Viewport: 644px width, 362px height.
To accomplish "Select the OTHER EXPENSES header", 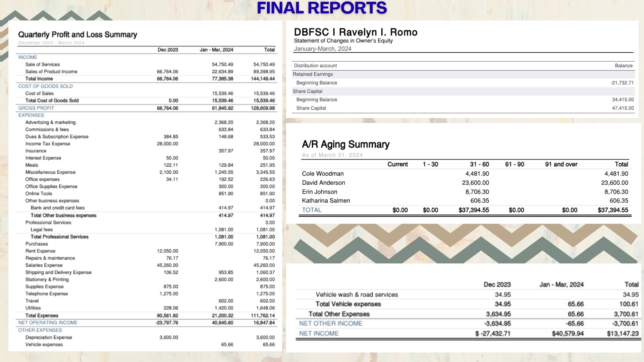I will click(x=40, y=330).
